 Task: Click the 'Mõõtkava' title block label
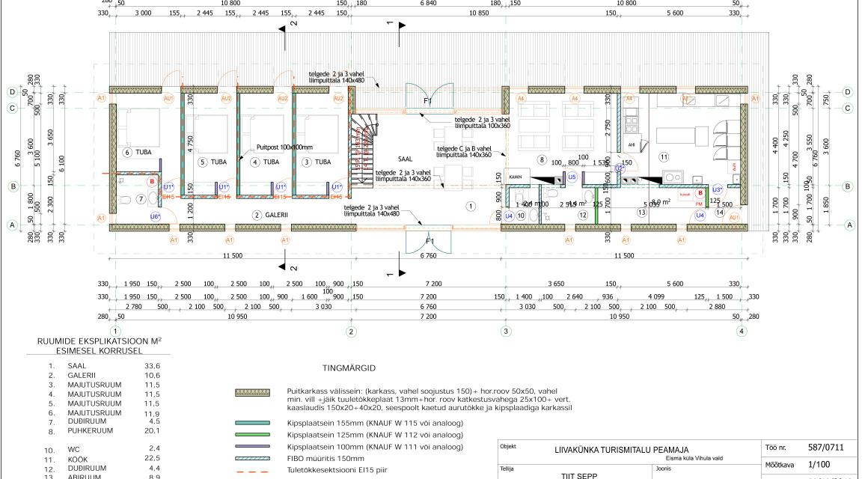[x=780, y=466]
